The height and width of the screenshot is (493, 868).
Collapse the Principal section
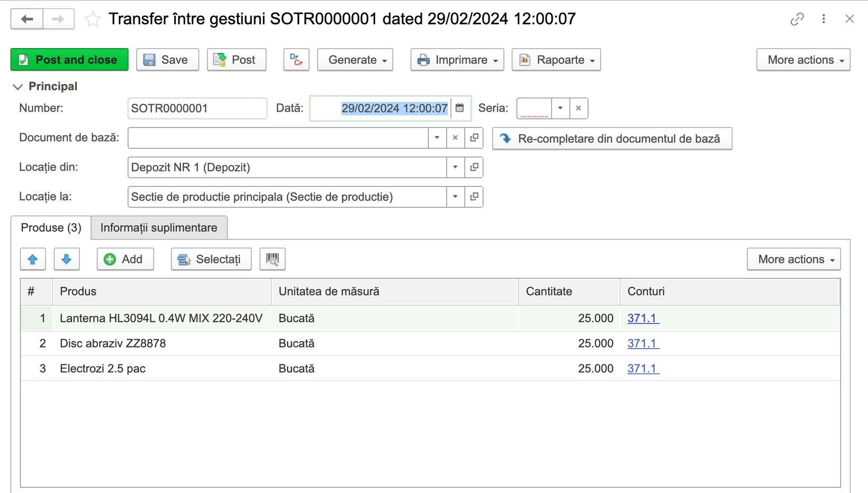pyautogui.click(x=17, y=87)
